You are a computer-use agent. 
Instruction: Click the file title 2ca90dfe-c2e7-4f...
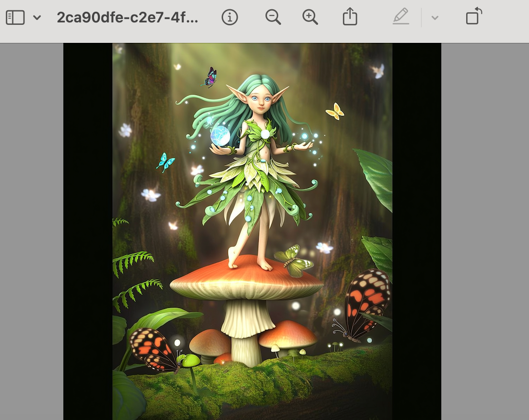(128, 17)
